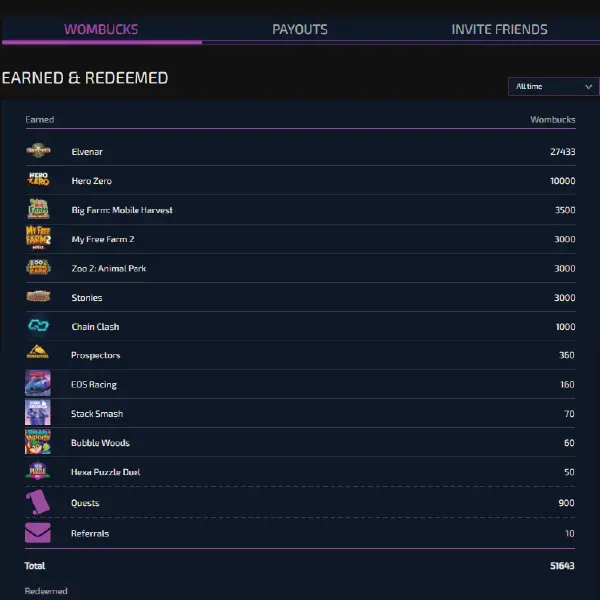
Task: Select the Big Farm: Mobile Harvest name
Action: tap(122, 210)
